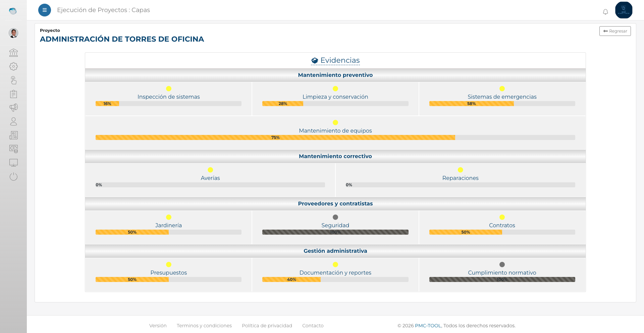644x333 pixels.
Task: Open the monitor/screen sidebar icon
Action: tap(13, 163)
